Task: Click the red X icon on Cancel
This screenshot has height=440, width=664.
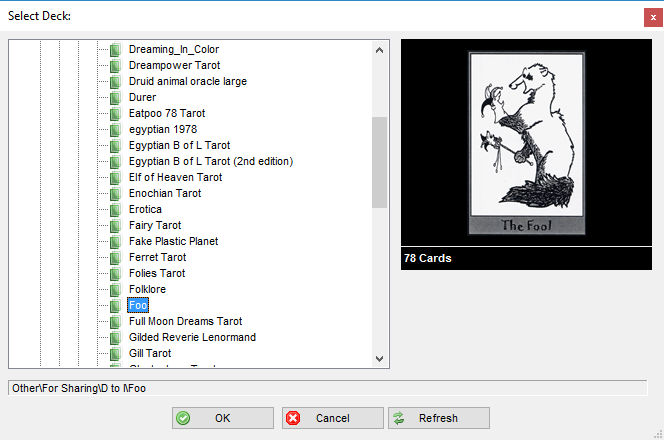Action: coord(291,418)
